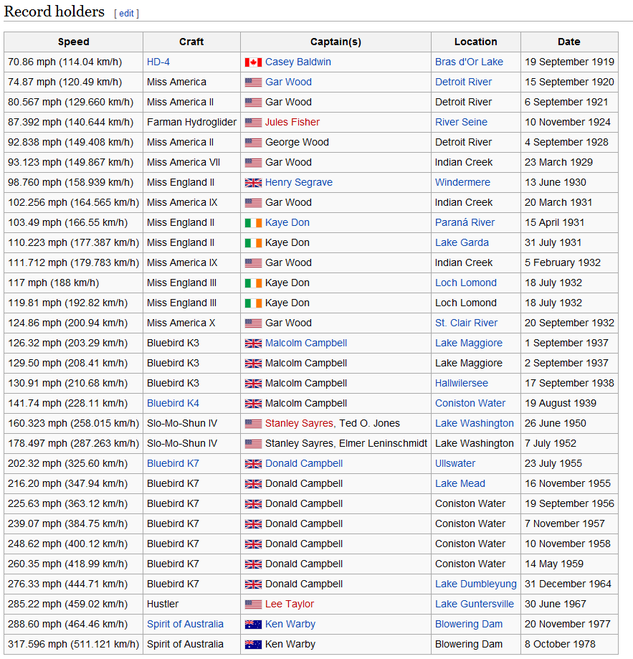
Task: Click the Irish flag in the 103.49 mph row
Action: click(253, 223)
